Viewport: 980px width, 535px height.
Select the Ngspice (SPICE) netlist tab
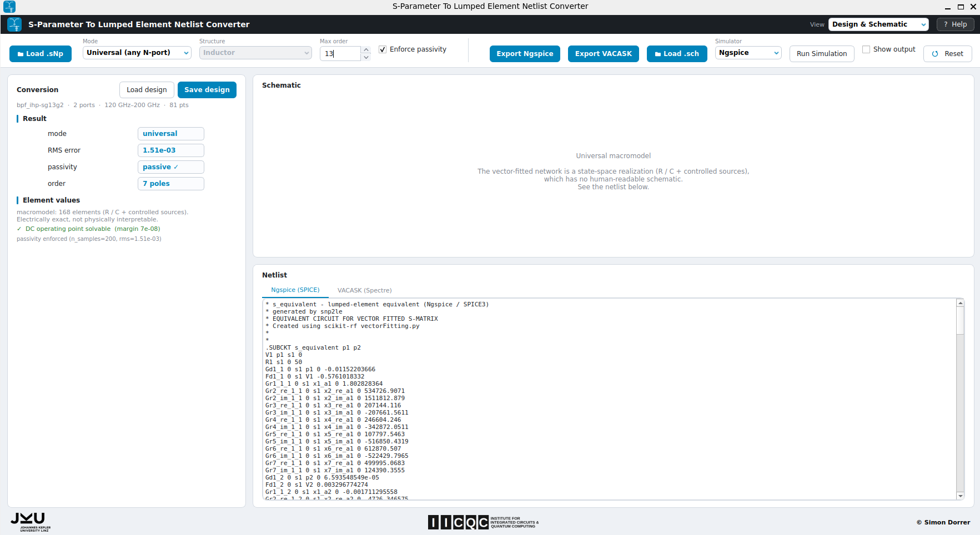click(x=295, y=290)
